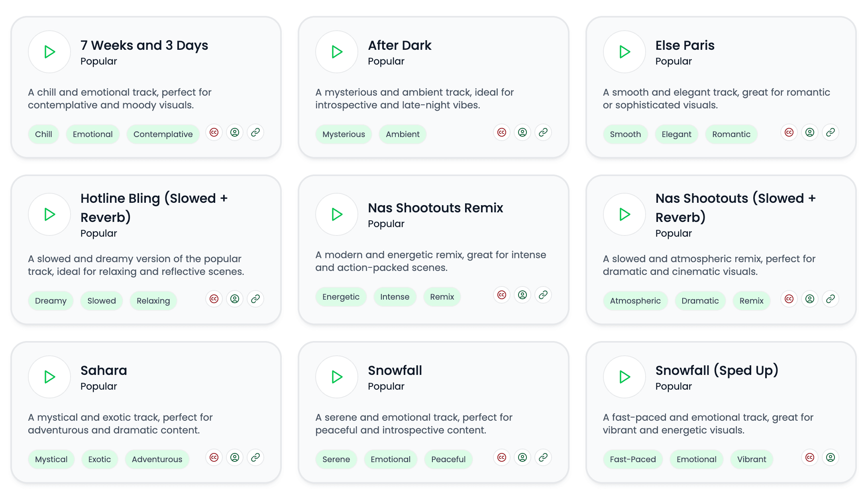868x498 pixels.
Task: Click the Creative Commons icon on Snowfall card
Action: [x=502, y=457]
